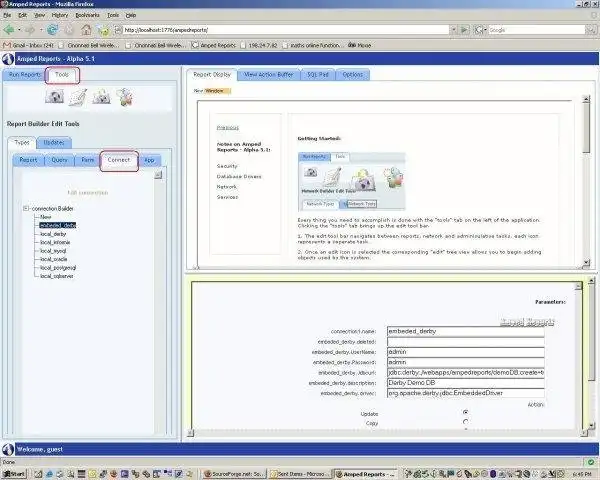Open the Start button on the taskbar
The image size is (600, 480).
[14, 474]
